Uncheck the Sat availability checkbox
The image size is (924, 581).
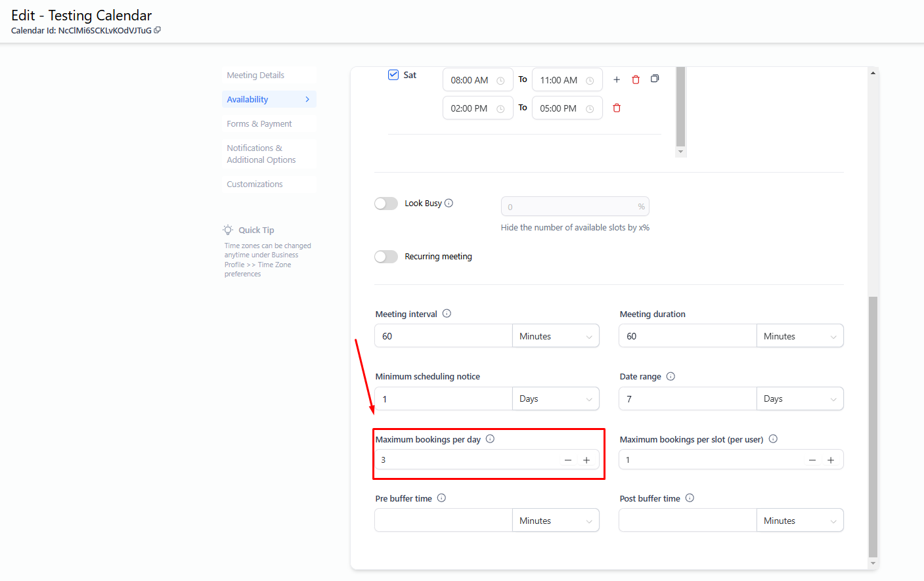point(393,75)
